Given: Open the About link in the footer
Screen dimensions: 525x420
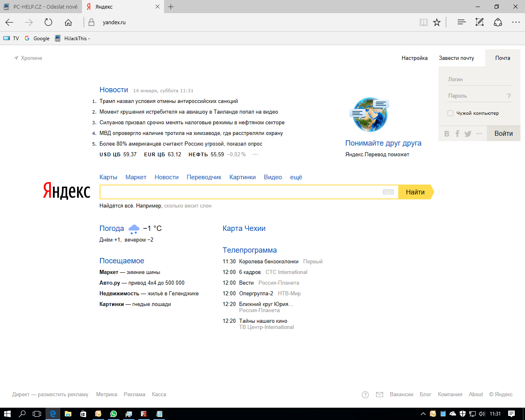Looking at the screenshot, I should 476,395.
